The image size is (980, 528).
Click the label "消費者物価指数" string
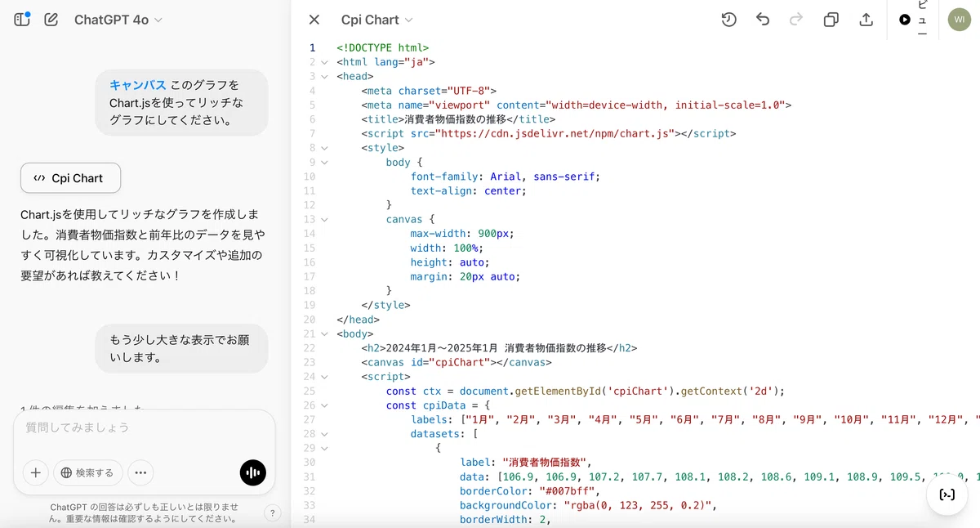[546, 463]
